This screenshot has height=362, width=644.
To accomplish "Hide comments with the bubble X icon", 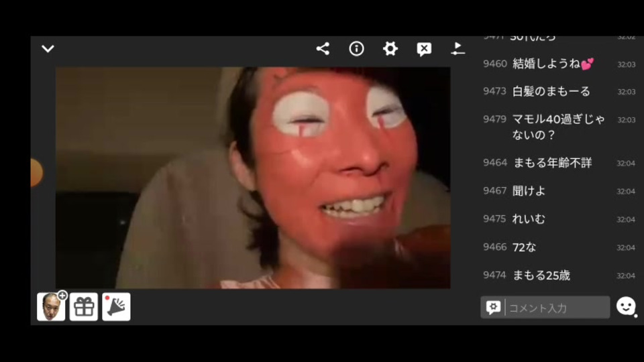I will 424,49.
